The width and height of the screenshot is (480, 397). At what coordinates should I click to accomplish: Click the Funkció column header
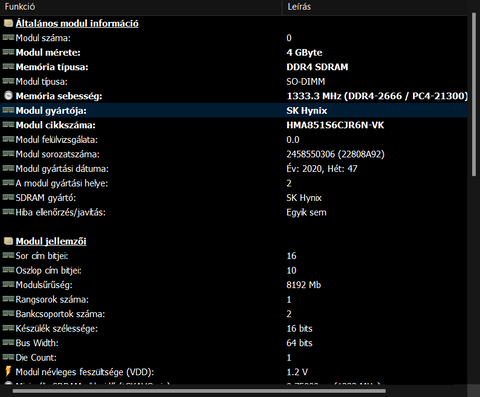click(141, 7)
